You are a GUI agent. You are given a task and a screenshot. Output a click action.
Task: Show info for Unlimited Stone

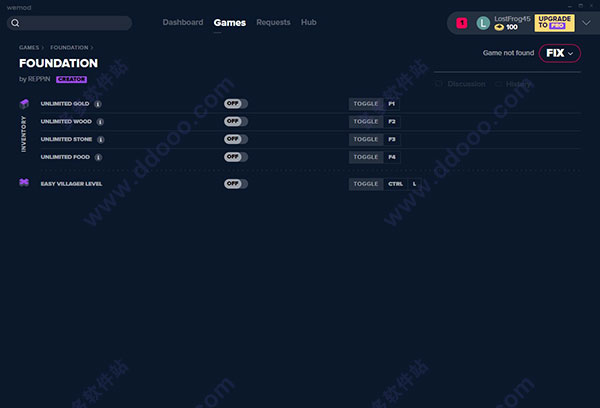[x=101, y=140]
